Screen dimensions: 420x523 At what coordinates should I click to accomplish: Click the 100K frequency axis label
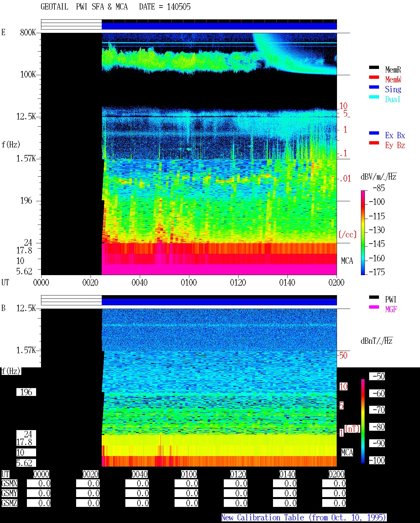coord(28,74)
